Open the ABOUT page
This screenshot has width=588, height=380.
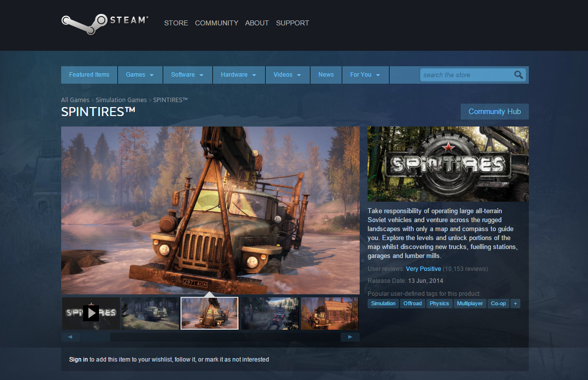(x=257, y=23)
